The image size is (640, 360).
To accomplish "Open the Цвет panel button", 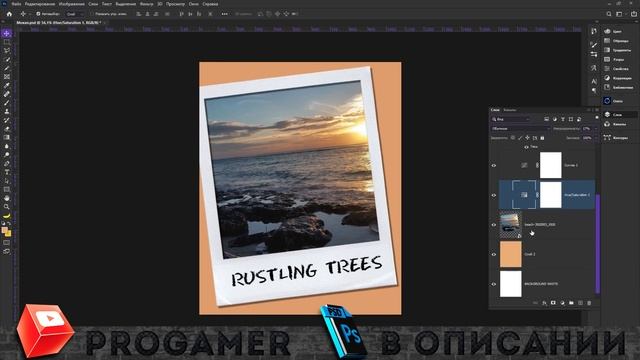I will pos(613,31).
